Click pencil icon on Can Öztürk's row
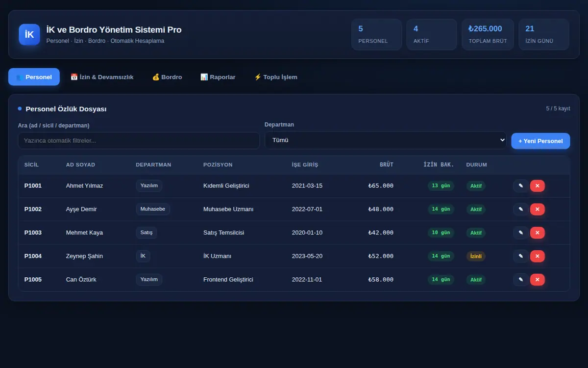The image size is (588, 368). click(521, 280)
